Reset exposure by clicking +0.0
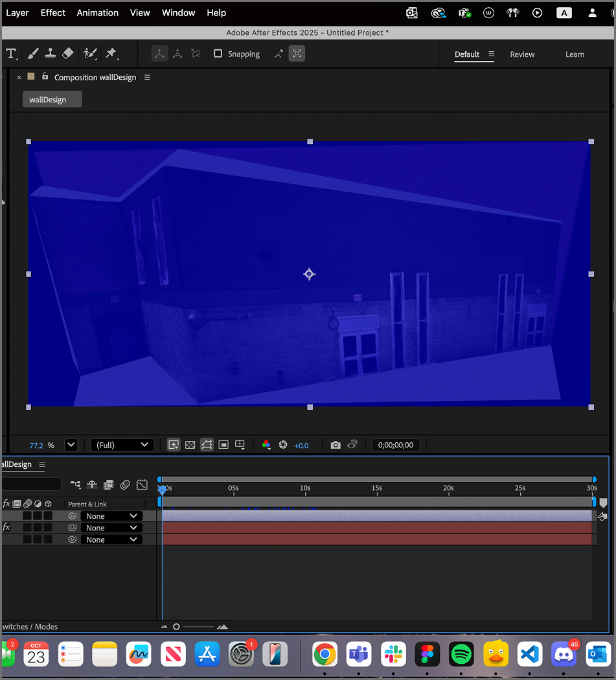The image size is (616, 680). (301, 445)
